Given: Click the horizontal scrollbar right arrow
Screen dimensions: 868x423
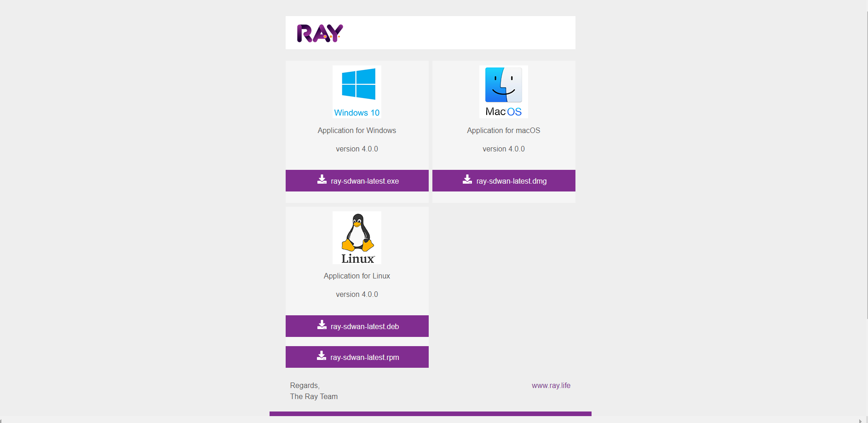Looking at the screenshot, I should click(x=860, y=420).
